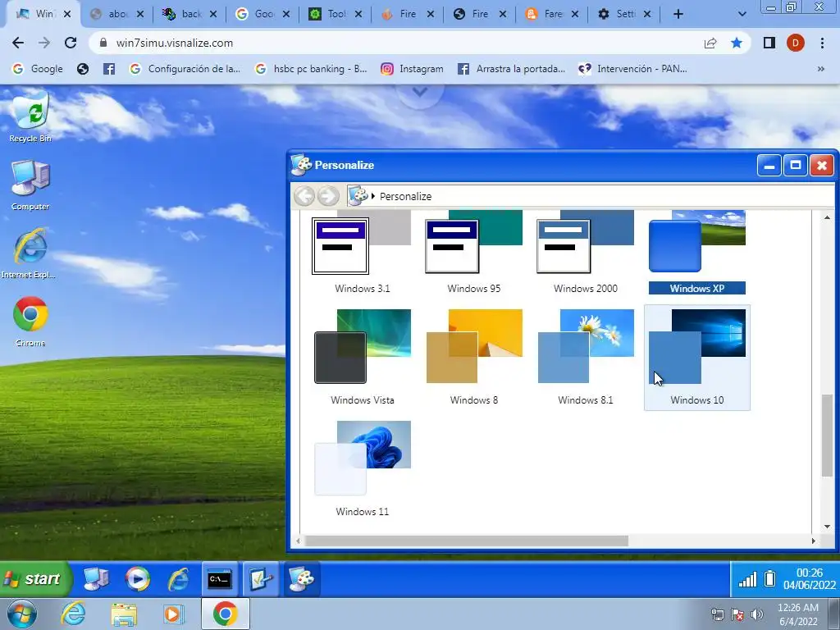The width and height of the screenshot is (840, 630).
Task: Open the Chrome profile avatar D
Action: (x=796, y=43)
